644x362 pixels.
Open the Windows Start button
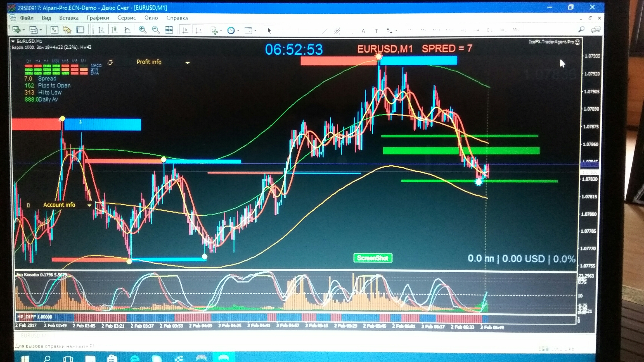tap(25, 358)
